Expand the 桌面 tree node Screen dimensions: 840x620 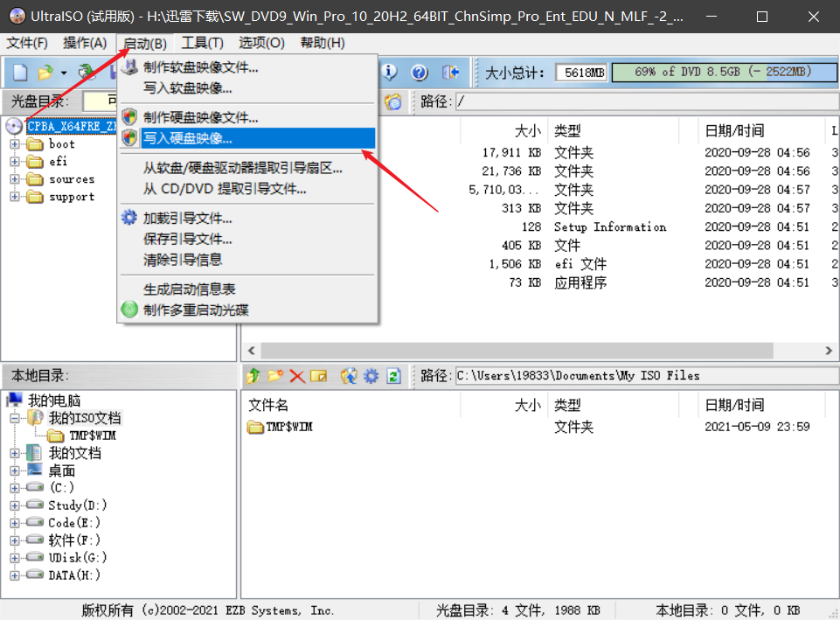tap(15, 470)
